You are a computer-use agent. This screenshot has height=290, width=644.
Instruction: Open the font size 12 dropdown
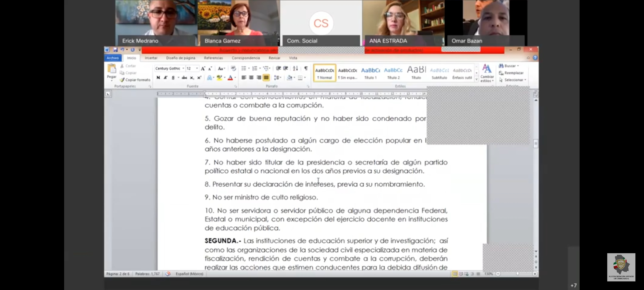tap(197, 68)
